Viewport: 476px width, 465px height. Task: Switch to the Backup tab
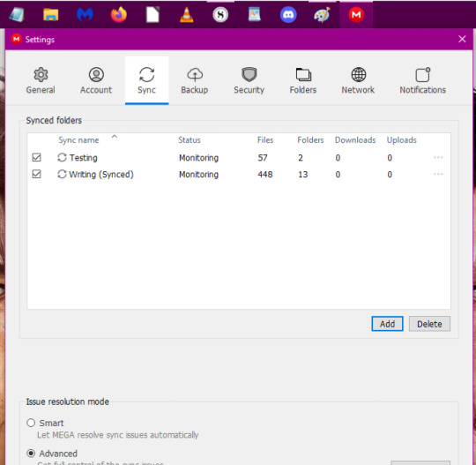(x=195, y=81)
